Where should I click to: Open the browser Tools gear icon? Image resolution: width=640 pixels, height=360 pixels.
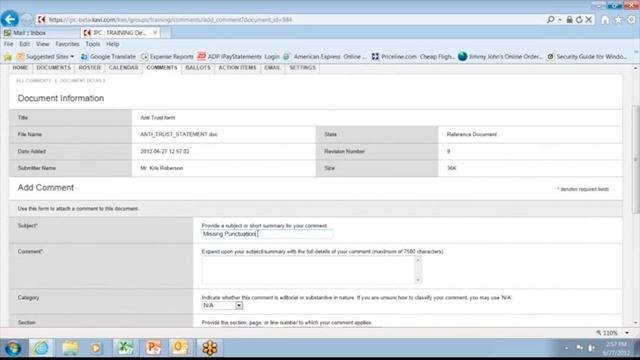(x=631, y=20)
